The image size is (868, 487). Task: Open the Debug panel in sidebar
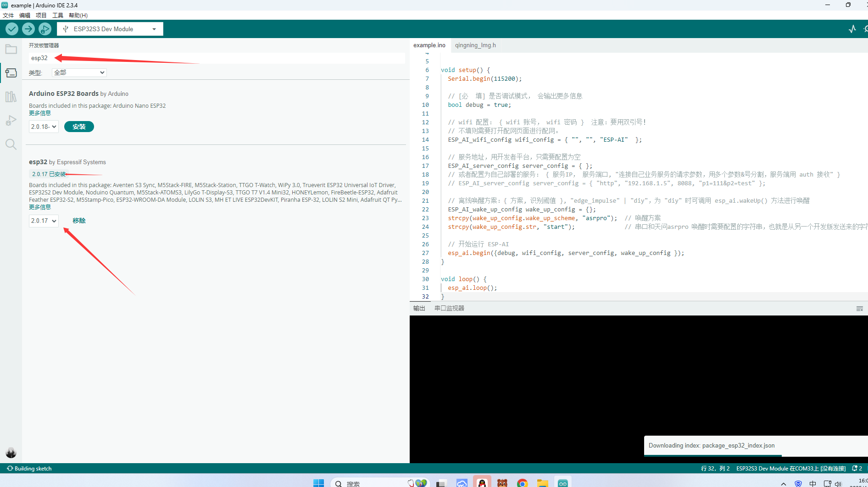(x=11, y=121)
